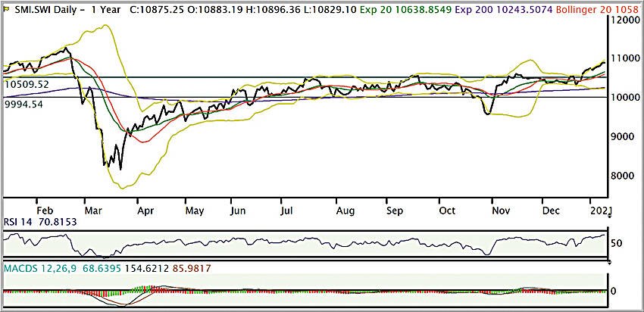This screenshot has height=312, width=644.
Task: Click the Mar date axis label
Action: click(x=92, y=211)
